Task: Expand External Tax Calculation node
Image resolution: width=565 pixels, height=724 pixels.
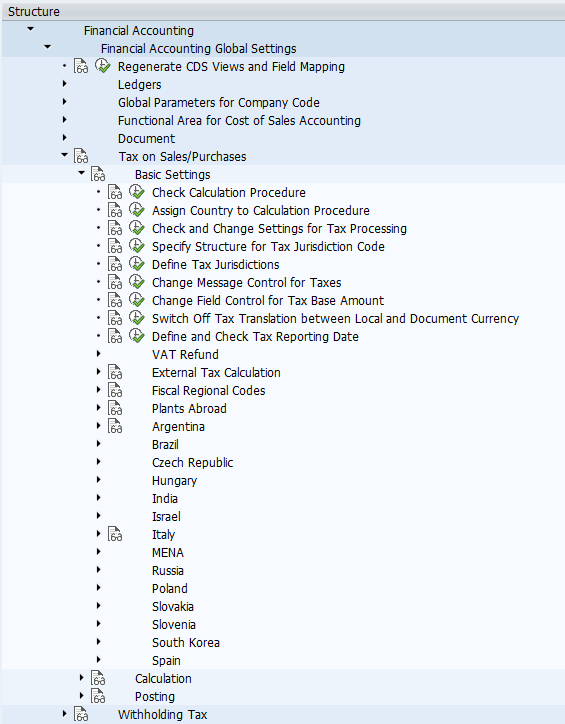Action: pyautogui.click(x=99, y=372)
